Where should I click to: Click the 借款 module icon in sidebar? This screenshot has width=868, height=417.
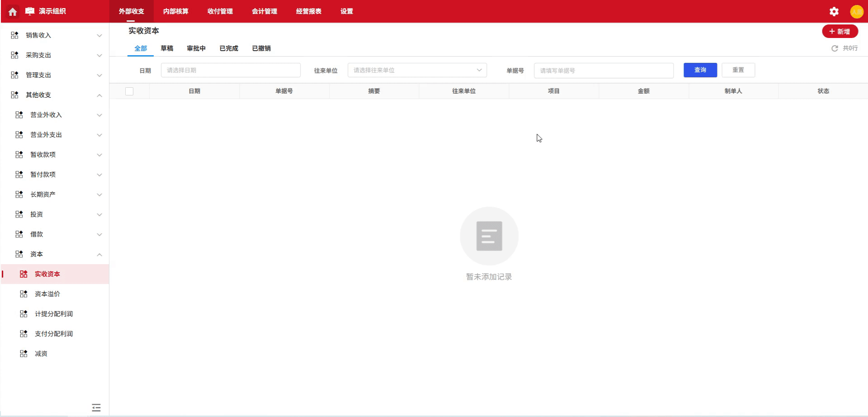coord(19,234)
